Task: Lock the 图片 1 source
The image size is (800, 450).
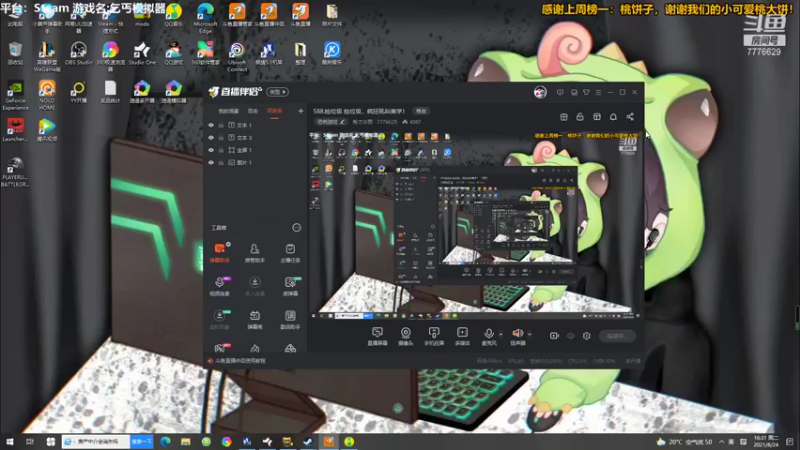Action: click(x=221, y=162)
